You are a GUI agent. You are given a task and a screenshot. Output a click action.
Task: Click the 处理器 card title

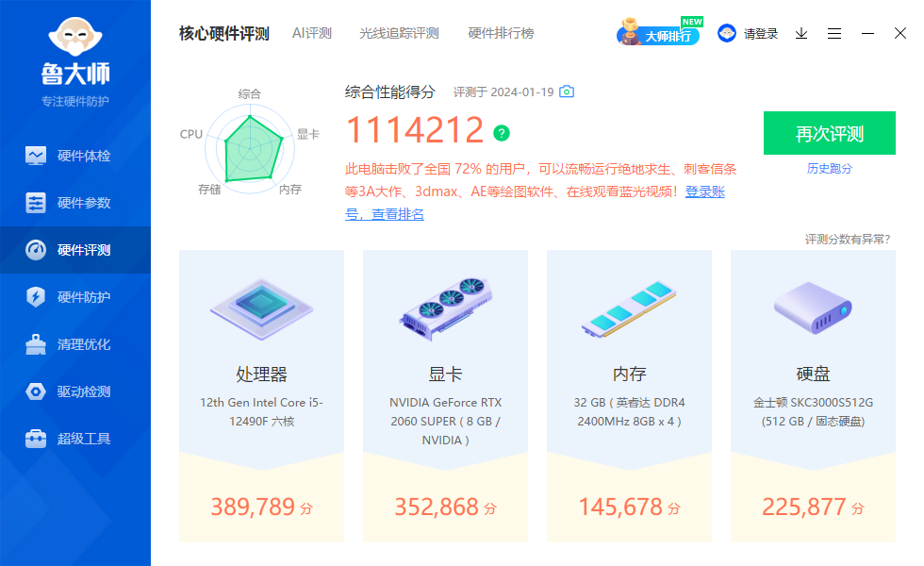[x=262, y=374]
